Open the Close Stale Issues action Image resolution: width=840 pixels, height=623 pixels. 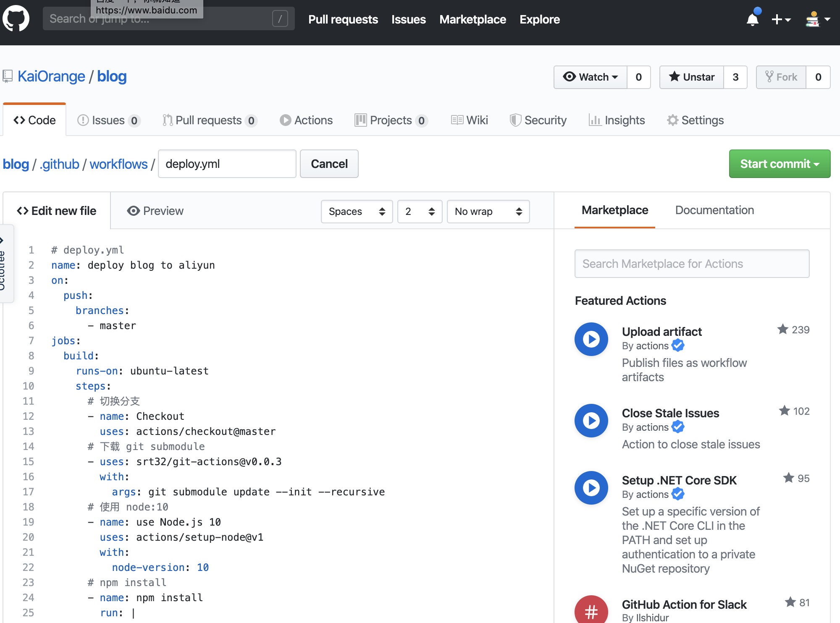(x=671, y=413)
